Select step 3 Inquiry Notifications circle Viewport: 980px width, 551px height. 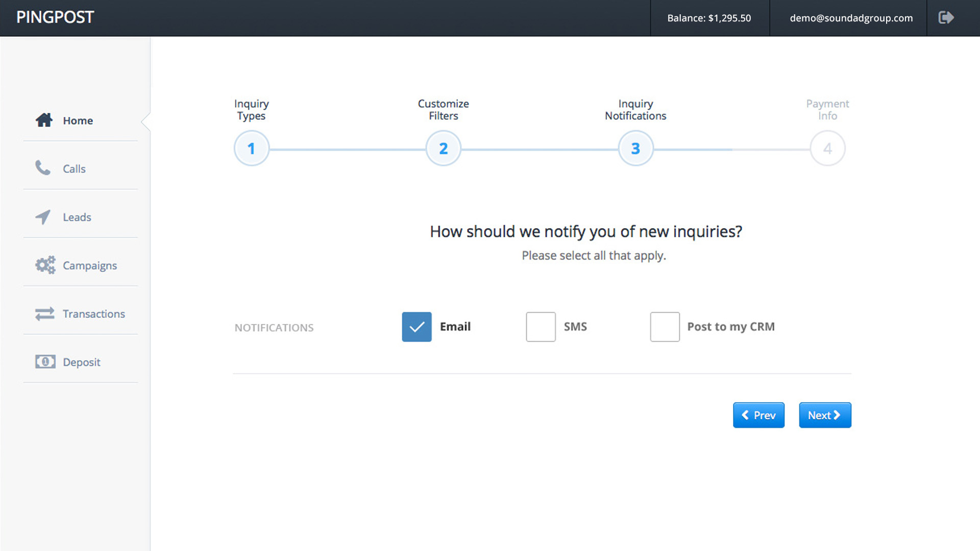point(635,148)
